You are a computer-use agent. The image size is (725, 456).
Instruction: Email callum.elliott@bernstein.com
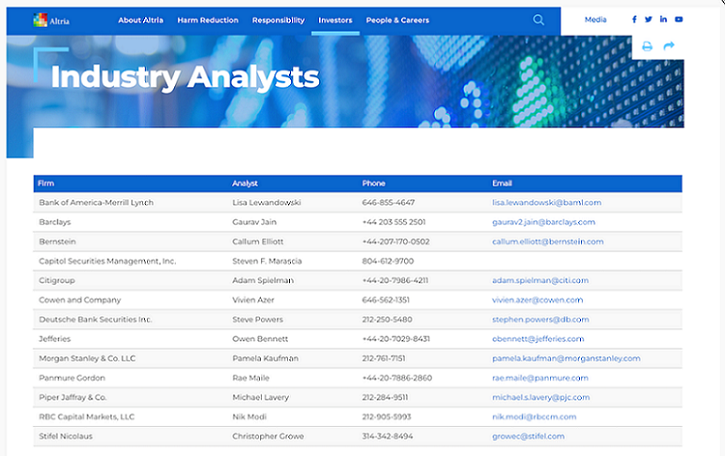[x=547, y=241]
